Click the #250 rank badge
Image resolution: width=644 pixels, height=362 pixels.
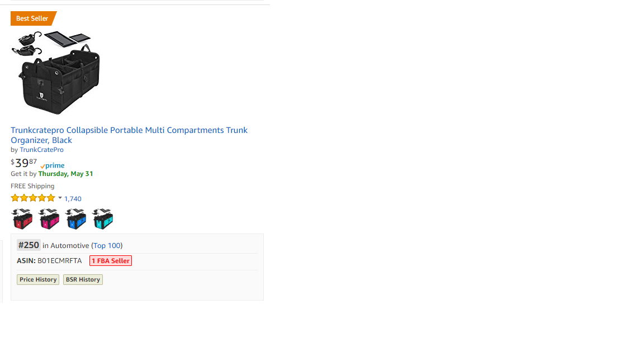point(29,245)
